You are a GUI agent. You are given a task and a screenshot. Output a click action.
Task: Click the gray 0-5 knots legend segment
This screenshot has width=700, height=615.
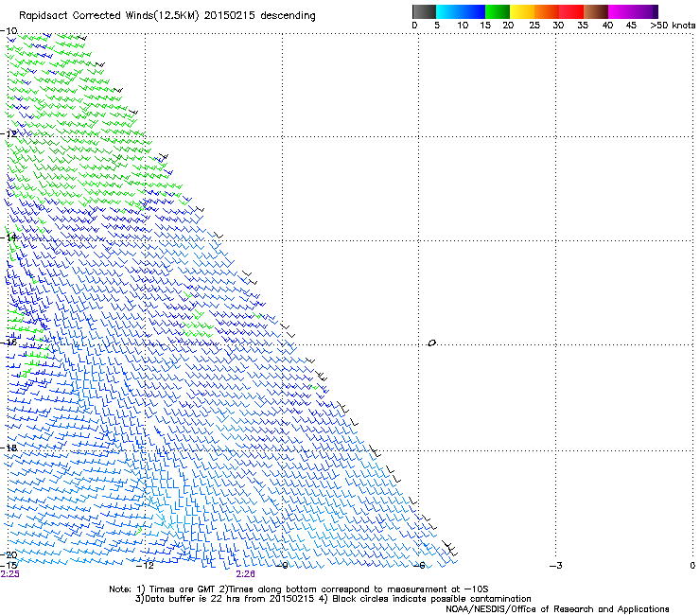pos(424,11)
